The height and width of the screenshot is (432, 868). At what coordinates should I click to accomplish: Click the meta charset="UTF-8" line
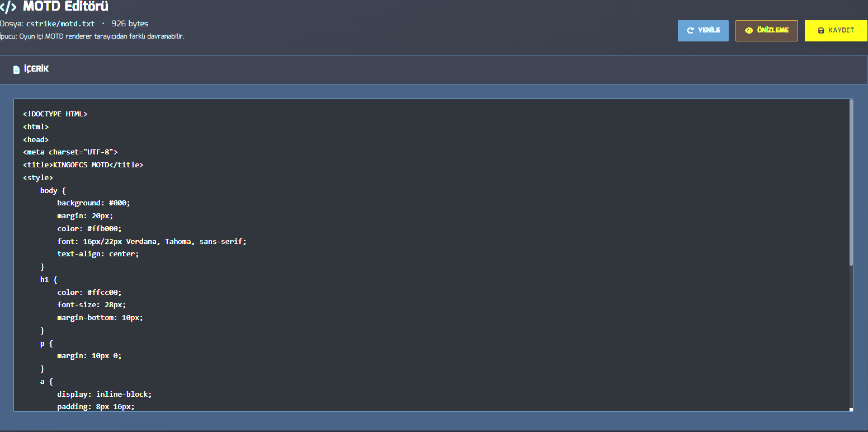pos(70,152)
